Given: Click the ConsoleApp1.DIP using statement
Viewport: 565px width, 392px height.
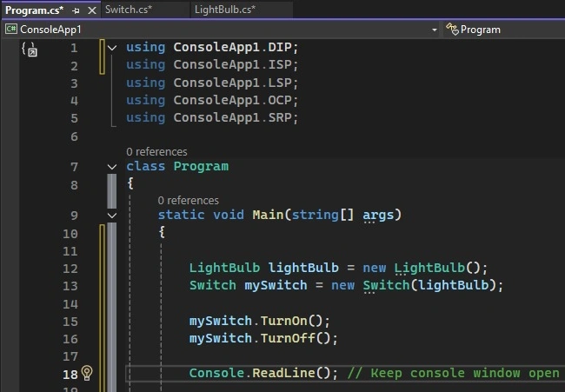Looking at the screenshot, I should (x=212, y=47).
